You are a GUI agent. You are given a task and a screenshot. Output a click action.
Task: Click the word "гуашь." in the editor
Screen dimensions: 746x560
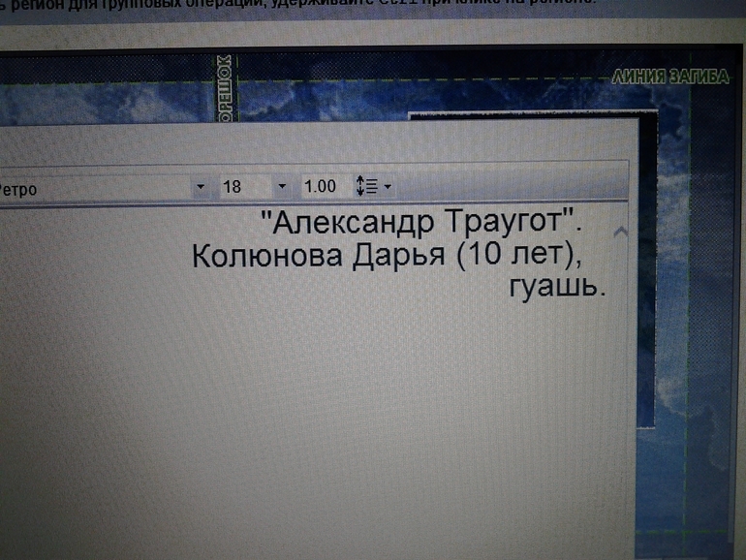[558, 287]
